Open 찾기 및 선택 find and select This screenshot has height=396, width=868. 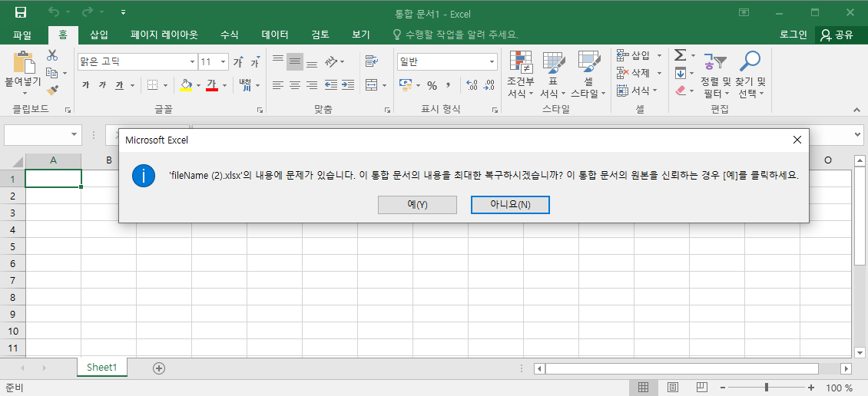tap(750, 74)
